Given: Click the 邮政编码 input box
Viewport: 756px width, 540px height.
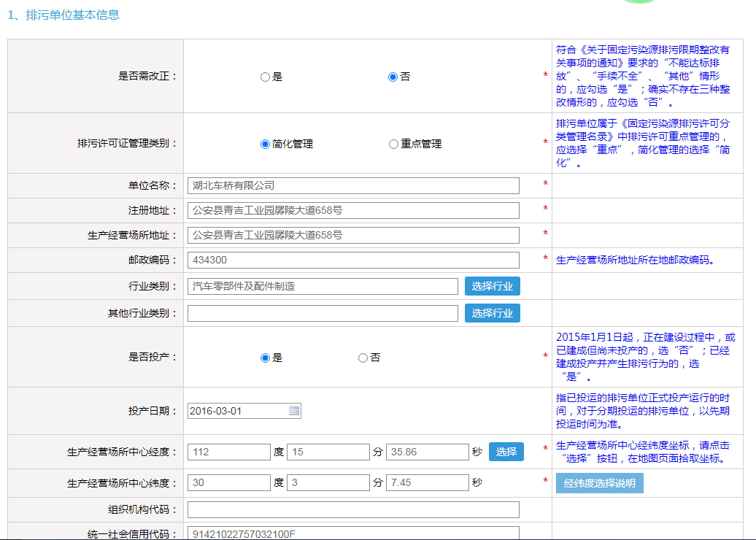Looking at the screenshot, I should coord(353,260).
